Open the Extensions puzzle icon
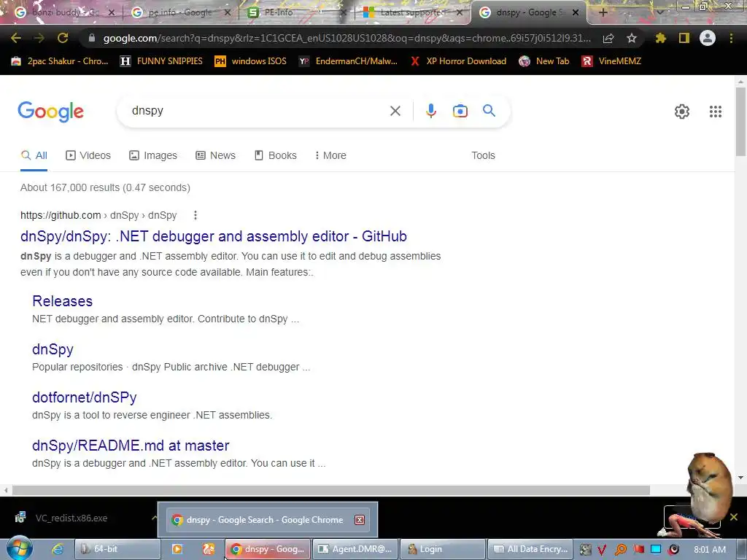The width and height of the screenshot is (747, 560). (x=660, y=38)
